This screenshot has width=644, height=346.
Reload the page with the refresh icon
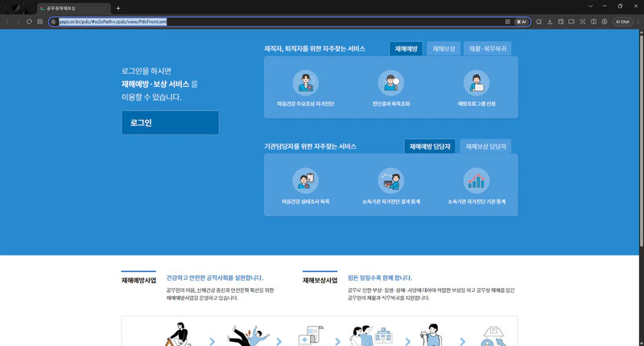29,22
